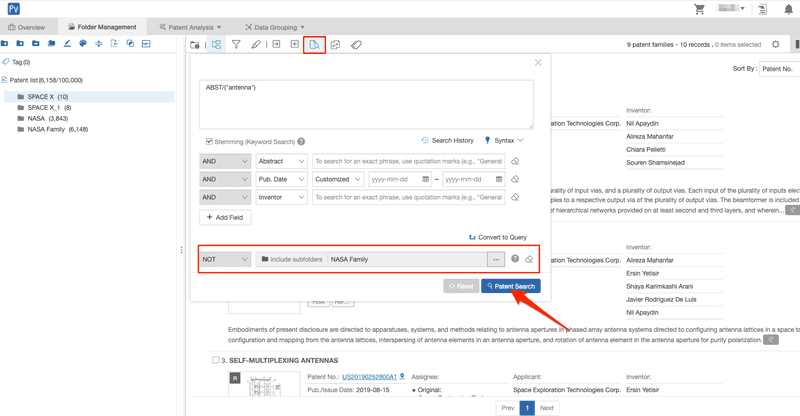
Task: Open the AND operator dropdown in Inventor row
Action: click(225, 197)
